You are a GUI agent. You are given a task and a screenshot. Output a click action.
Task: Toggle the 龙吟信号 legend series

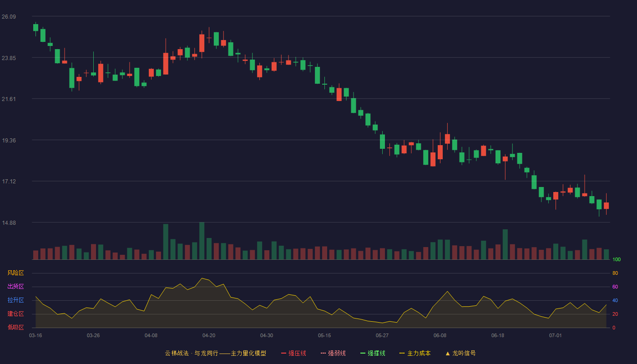pyautogui.click(x=460, y=353)
